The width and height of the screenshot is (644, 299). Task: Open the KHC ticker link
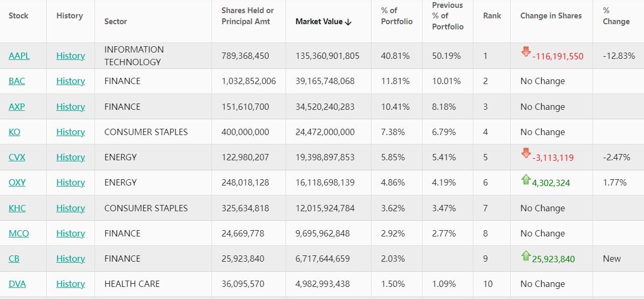click(x=17, y=208)
